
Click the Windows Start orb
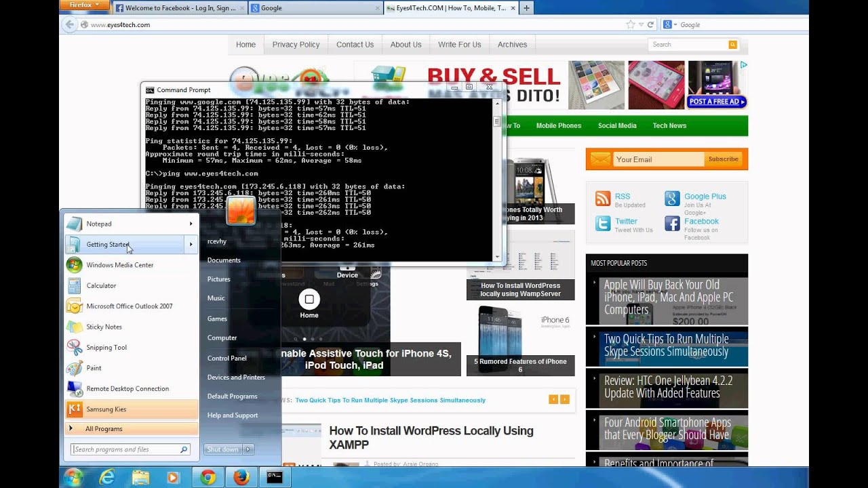73,477
